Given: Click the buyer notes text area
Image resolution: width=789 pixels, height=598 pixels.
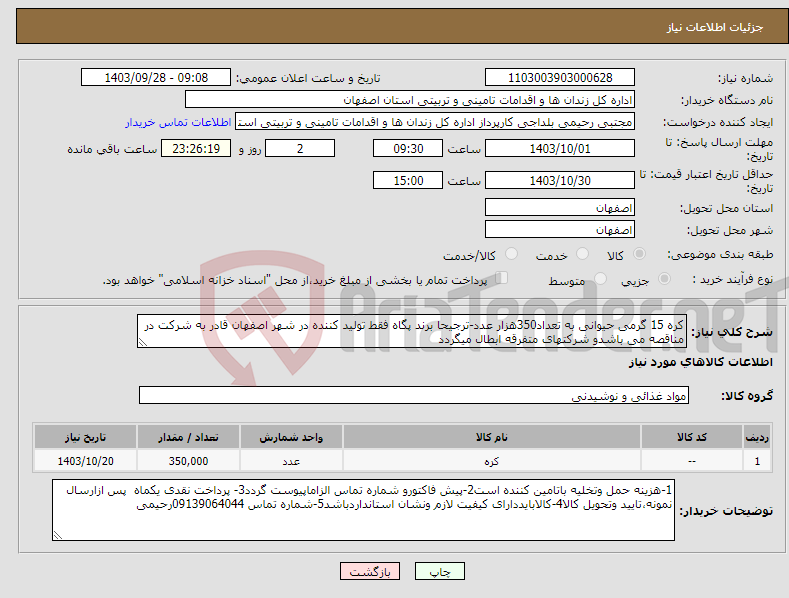Looking at the screenshot, I should [363, 510].
